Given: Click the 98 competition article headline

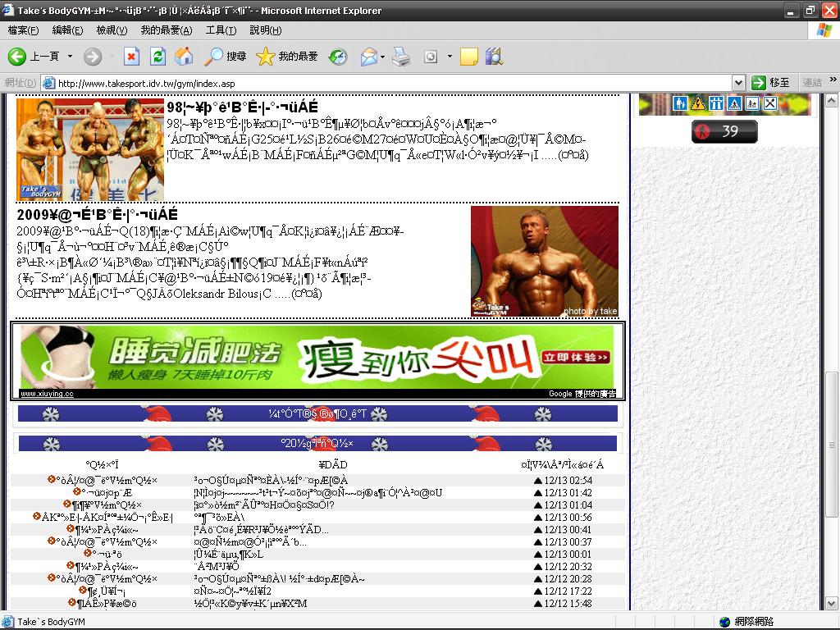Looking at the screenshot, I should (x=242, y=107).
